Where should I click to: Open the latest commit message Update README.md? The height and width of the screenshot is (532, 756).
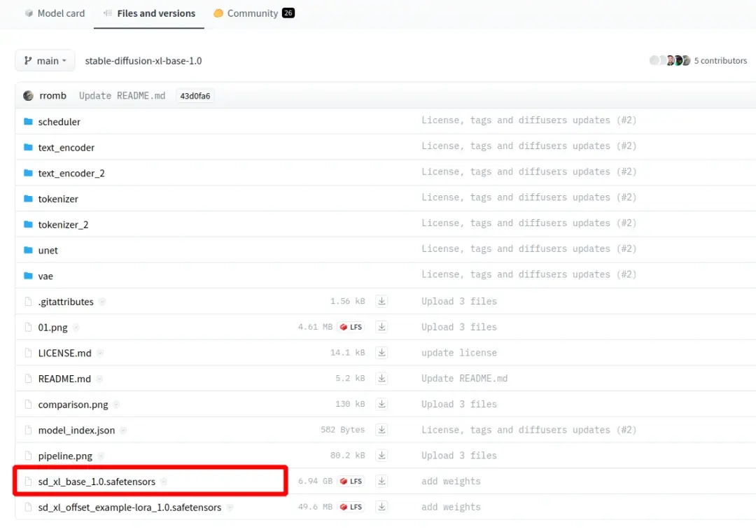point(122,95)
